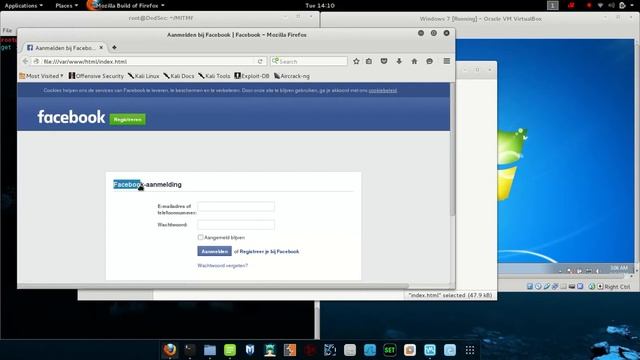Viewport: 640px width, 360px height.
Task: Click the green Registreren button
Action: click(128, 119)
